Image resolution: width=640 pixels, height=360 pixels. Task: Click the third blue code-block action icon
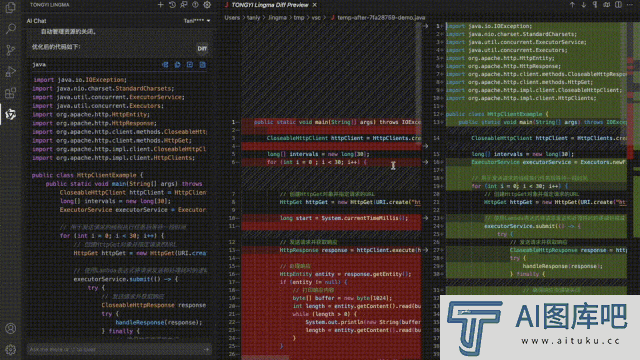(x=190, y=64)
